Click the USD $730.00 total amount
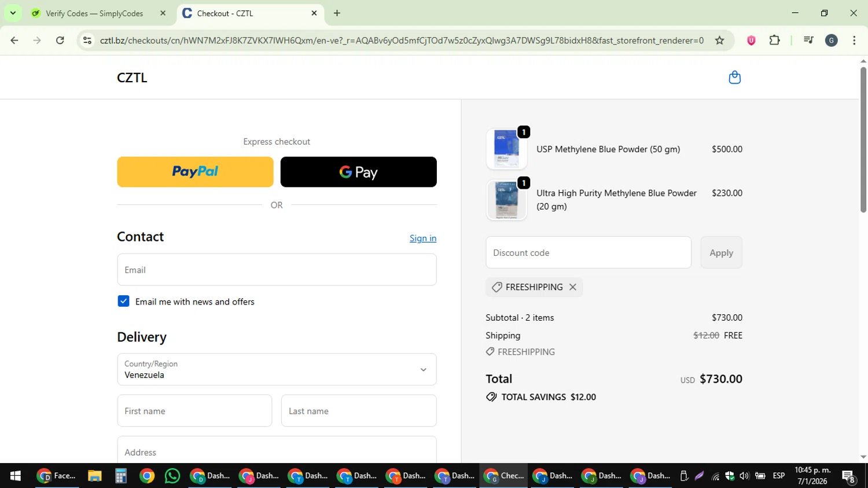Image resolution: width=868 pixels, height=488 pixels. click(x=711, y=379)
